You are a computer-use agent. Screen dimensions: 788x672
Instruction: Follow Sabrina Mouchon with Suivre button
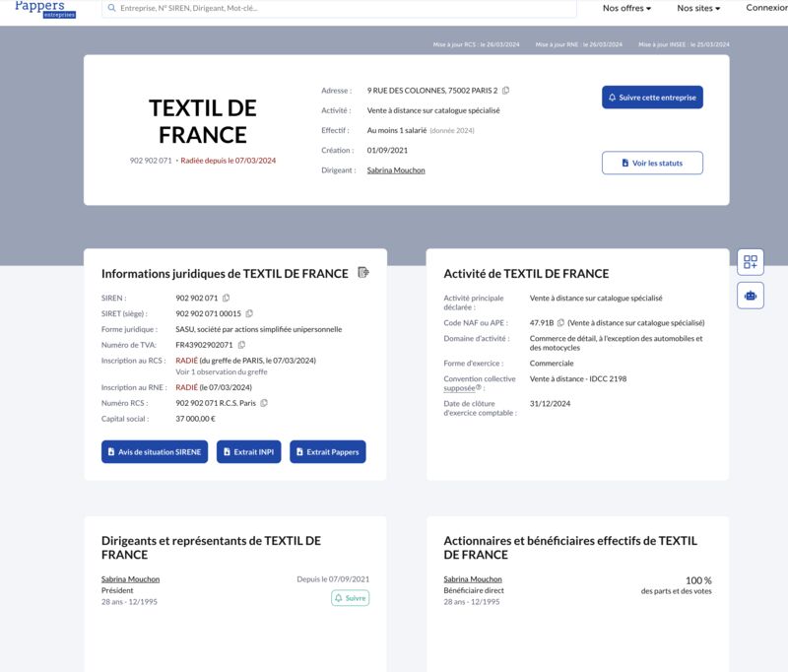(351, 598)
